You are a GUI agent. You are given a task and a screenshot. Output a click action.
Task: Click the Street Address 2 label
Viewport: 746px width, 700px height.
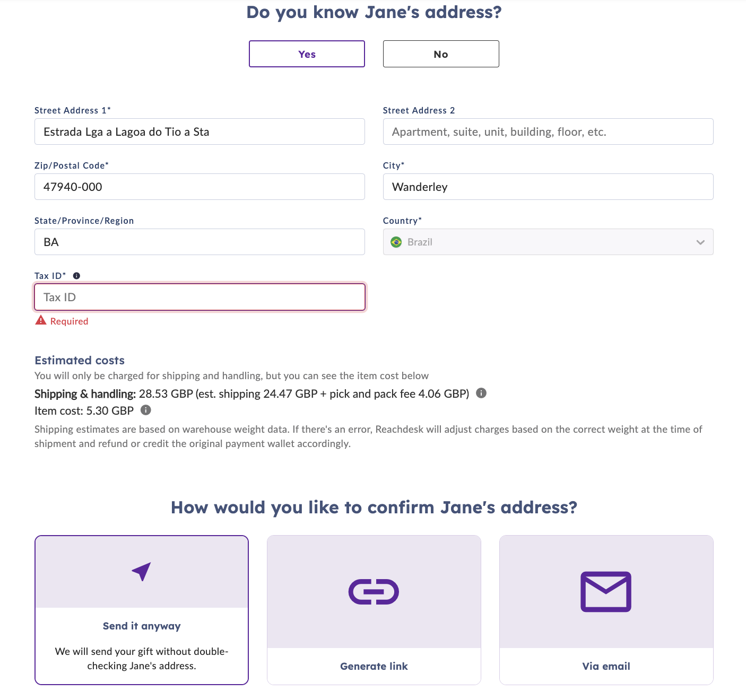[419, 110]
